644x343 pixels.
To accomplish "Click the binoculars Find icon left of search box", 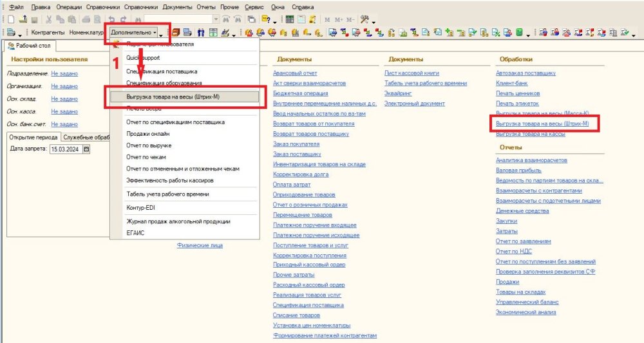I will (138, 19).
